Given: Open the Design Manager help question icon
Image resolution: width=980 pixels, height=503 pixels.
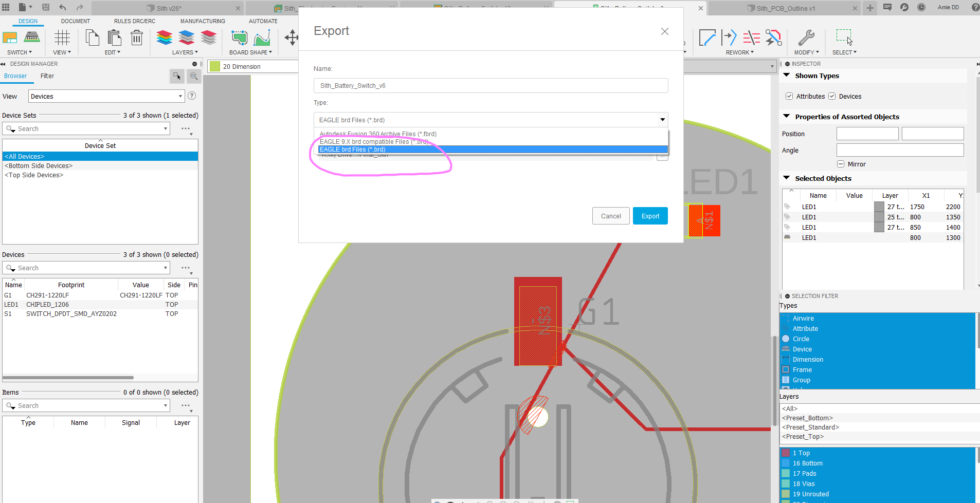Looking at the screenshot, I should coord(192,96).
